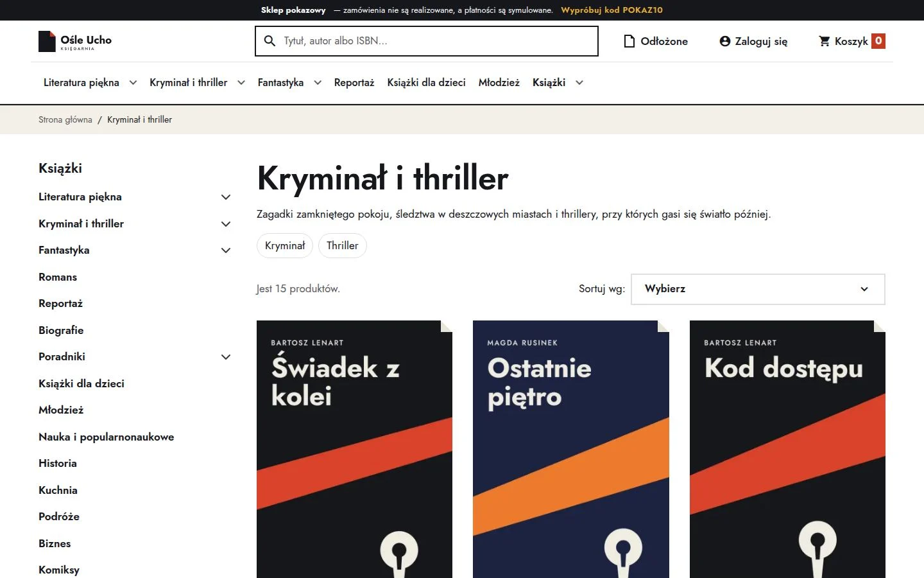Filter by the Kryminał subcategory chip

(285, 246)
